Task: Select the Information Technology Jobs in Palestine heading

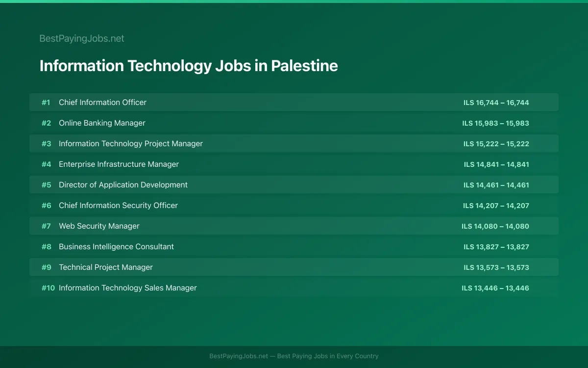Action: (x=189, y=66)
